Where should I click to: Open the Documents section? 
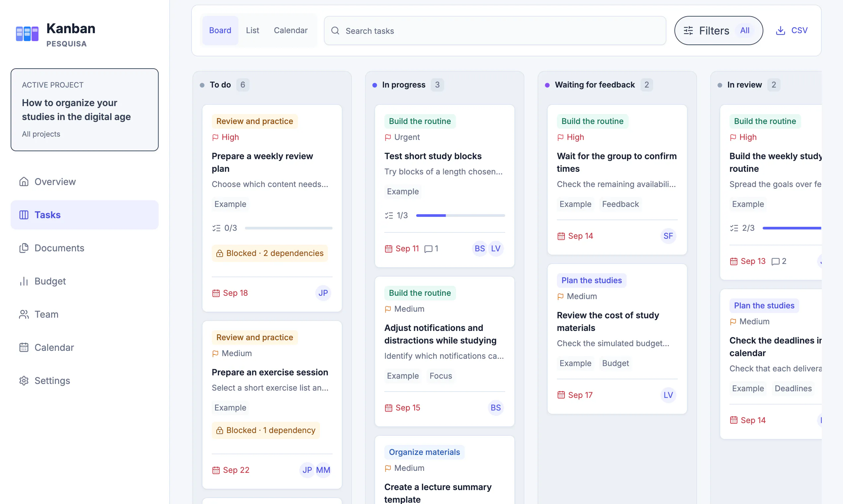click(x=84, y=248)
